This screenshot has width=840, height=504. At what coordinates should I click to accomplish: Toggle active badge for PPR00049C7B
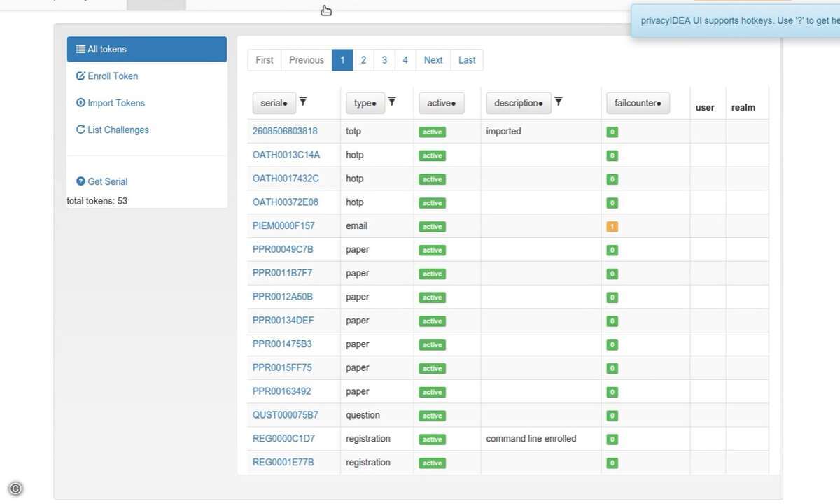point(432,251)
